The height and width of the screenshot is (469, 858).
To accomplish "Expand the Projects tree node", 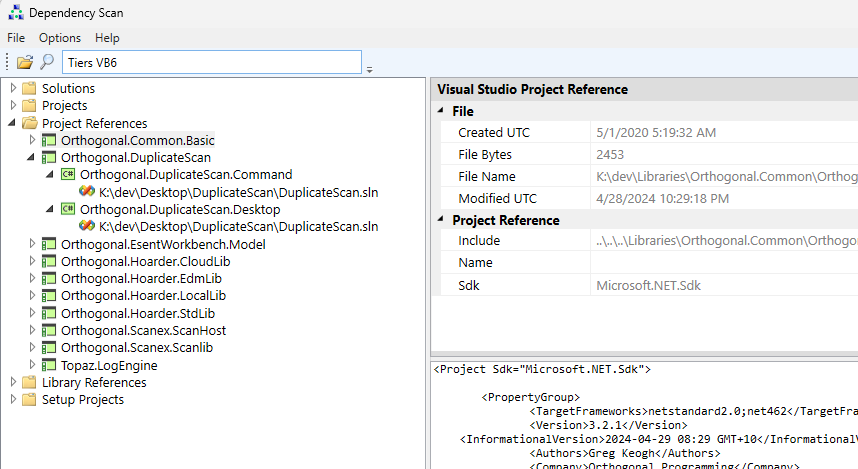I will (x=13, y=105).
